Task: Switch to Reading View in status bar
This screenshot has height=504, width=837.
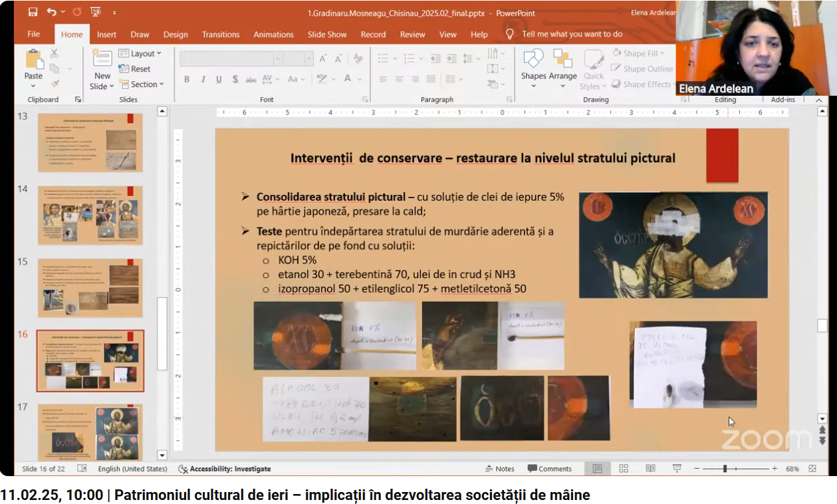Action: pyautogui.click(x=650, y=468)
